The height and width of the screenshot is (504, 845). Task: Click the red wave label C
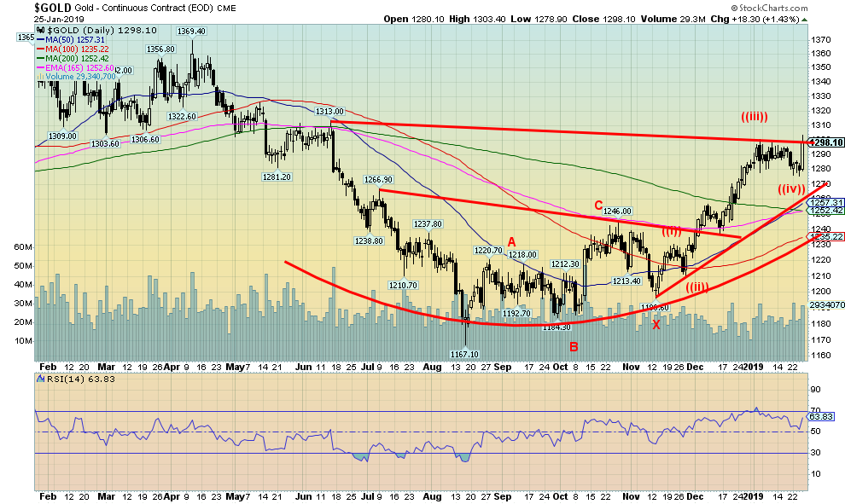click(600, 204)
